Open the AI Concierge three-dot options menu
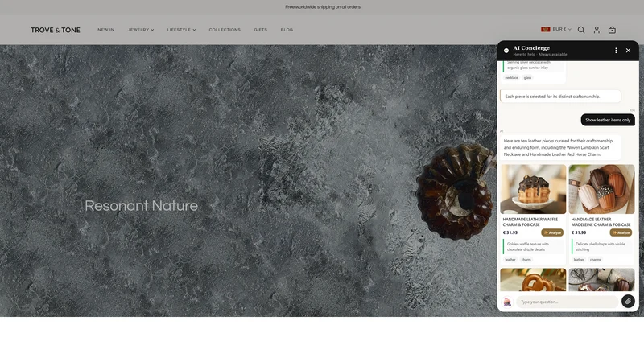The width and height of the screenshot is (644, 362). click(x=616, y=51)
